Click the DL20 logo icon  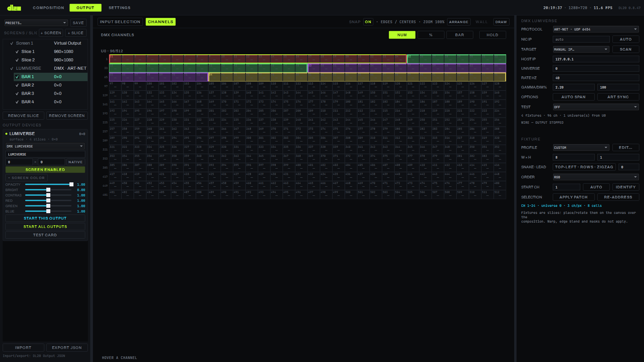pos(14,8)
